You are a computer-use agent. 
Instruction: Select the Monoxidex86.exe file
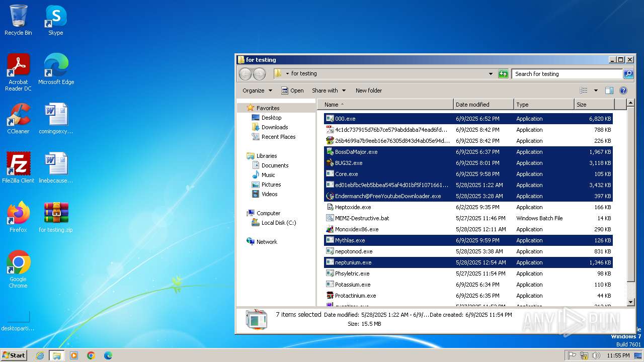click(468, 229)
